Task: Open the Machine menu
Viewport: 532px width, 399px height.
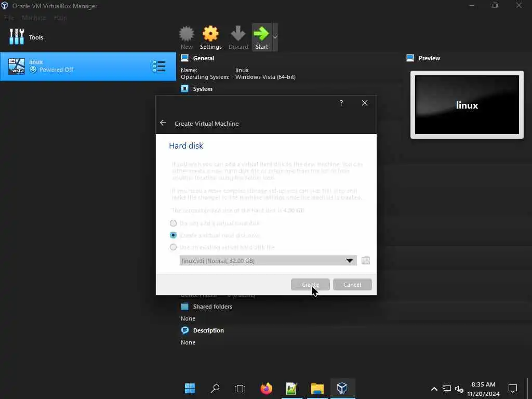Action: coord(34,18)
